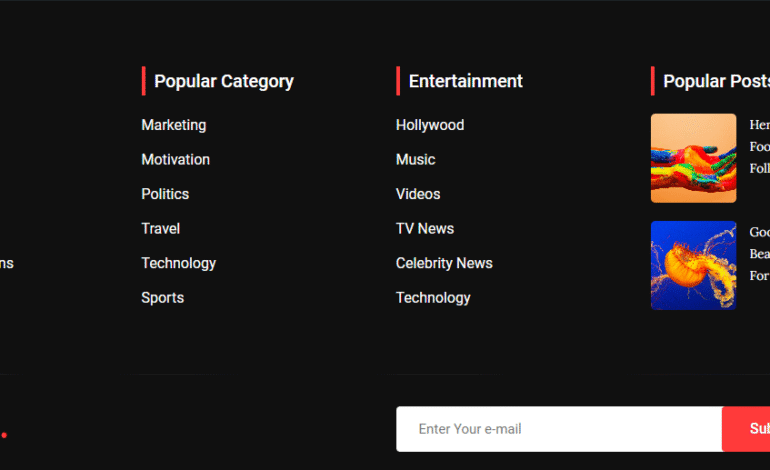
Task: Open the orange jellyfish post thumbnail
Action: pos(693,265)
